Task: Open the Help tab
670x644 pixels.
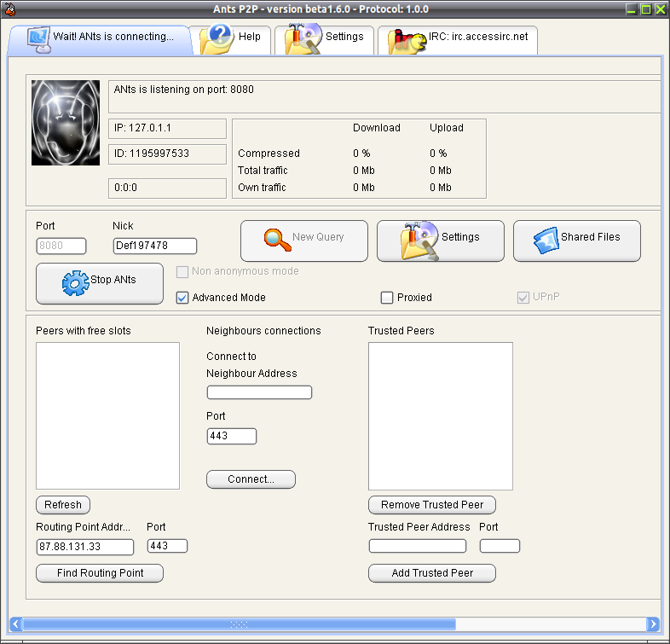Action: pyautogui.click(x=231, y=39)
